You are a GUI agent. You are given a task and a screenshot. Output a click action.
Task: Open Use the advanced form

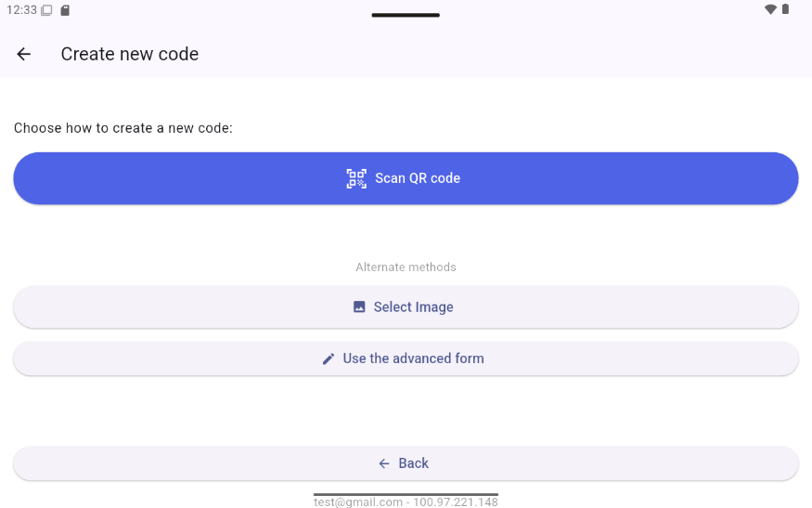pos(406,358)
